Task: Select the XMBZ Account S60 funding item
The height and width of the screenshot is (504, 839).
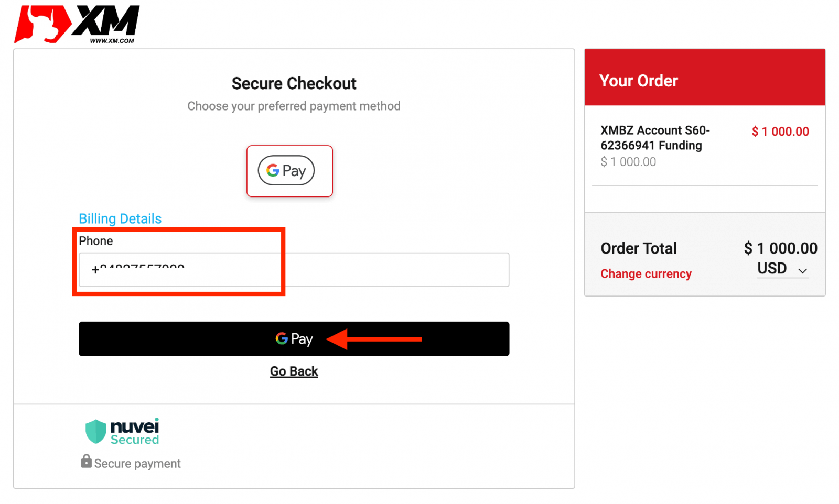Action: click(654, 138)
